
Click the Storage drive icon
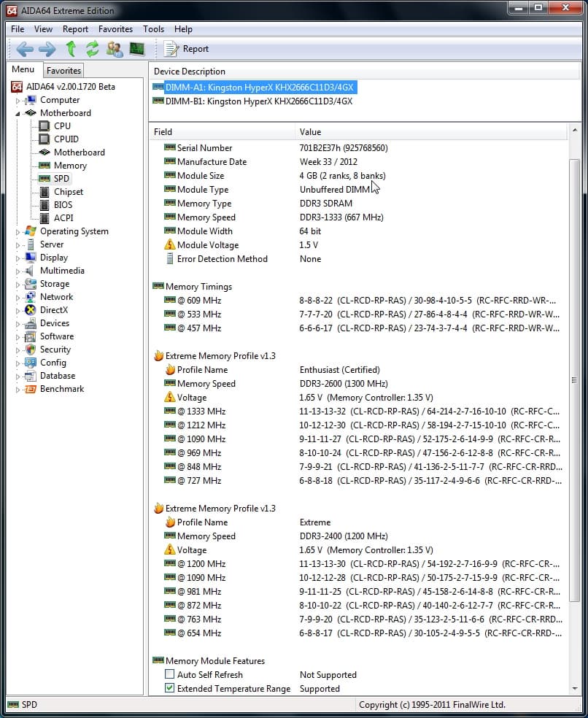(x=31, y=284)
